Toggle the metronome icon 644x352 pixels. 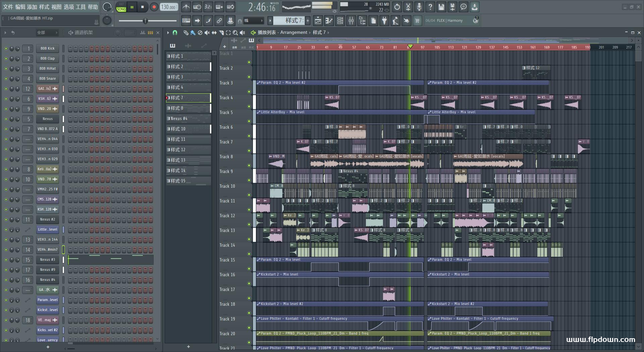click(x=186, y=7)
